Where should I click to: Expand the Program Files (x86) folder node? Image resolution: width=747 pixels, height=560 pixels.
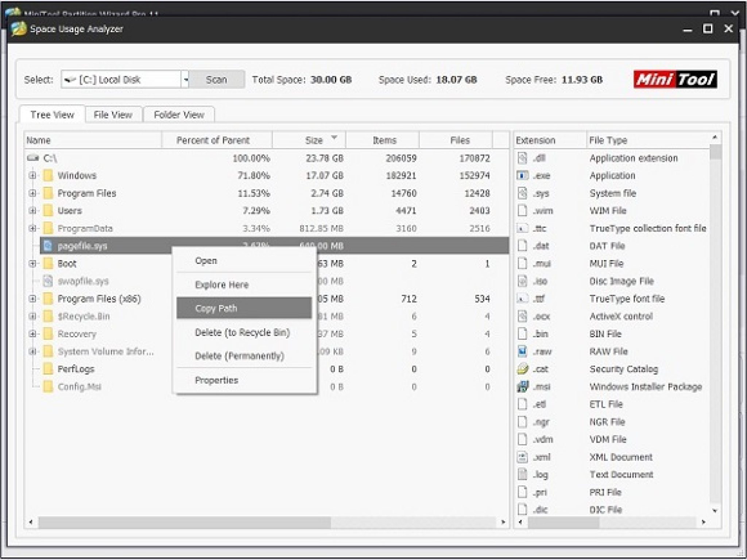(x=32, y=299)
